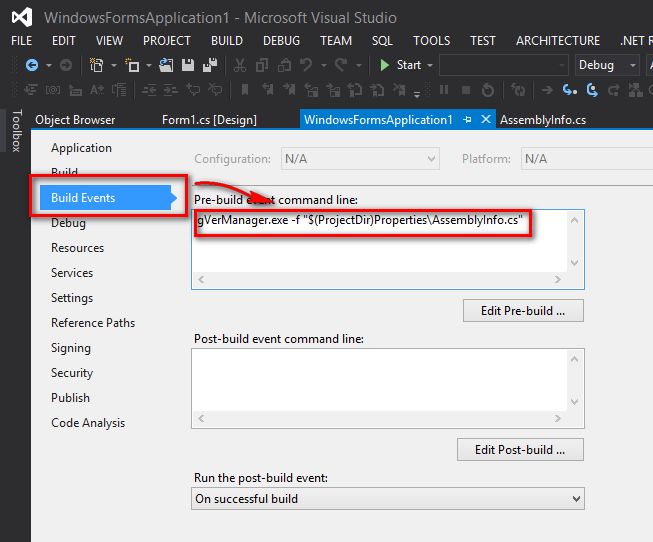Image resolution: width=653 pixels, height=542 pixels.
Task: Open the Add New Item dropdown arrow
Action: (149, 65)
